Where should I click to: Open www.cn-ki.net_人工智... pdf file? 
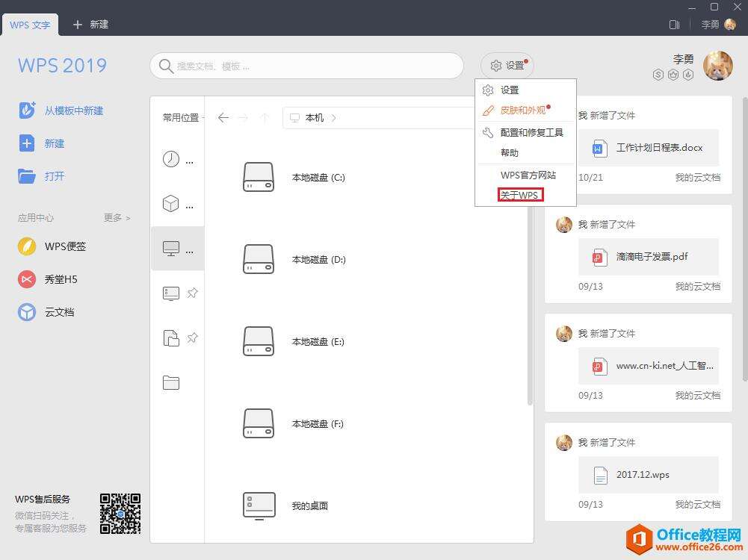[649, 366]
